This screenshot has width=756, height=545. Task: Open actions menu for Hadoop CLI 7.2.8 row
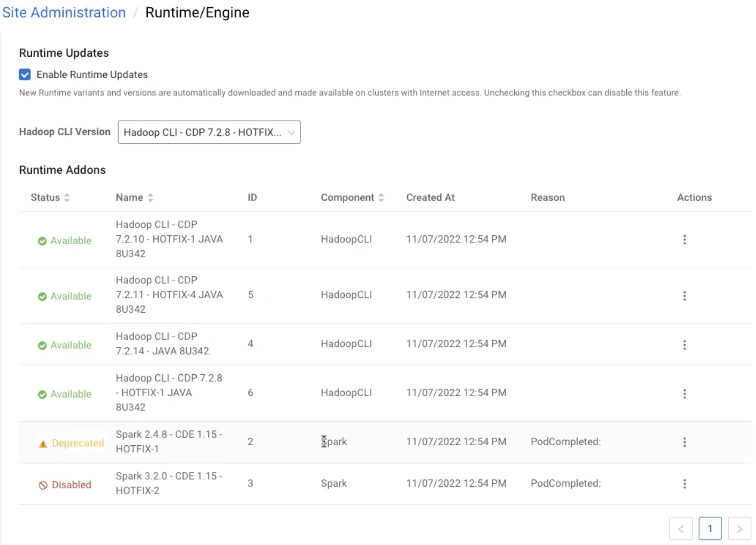pos(684,393)
